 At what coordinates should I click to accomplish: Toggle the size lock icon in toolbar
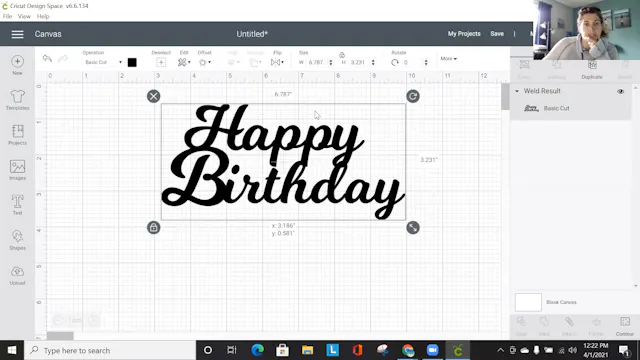[342, 55]
